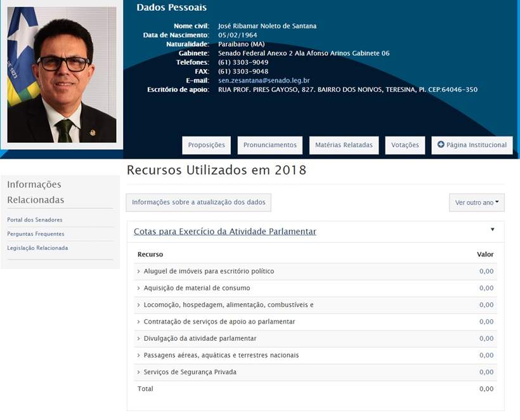Image resolution: width=520 pixels, height=420 pixels.
Task: Click the Naturalidade value Paraibano (MA)
Action: point(242,44)
